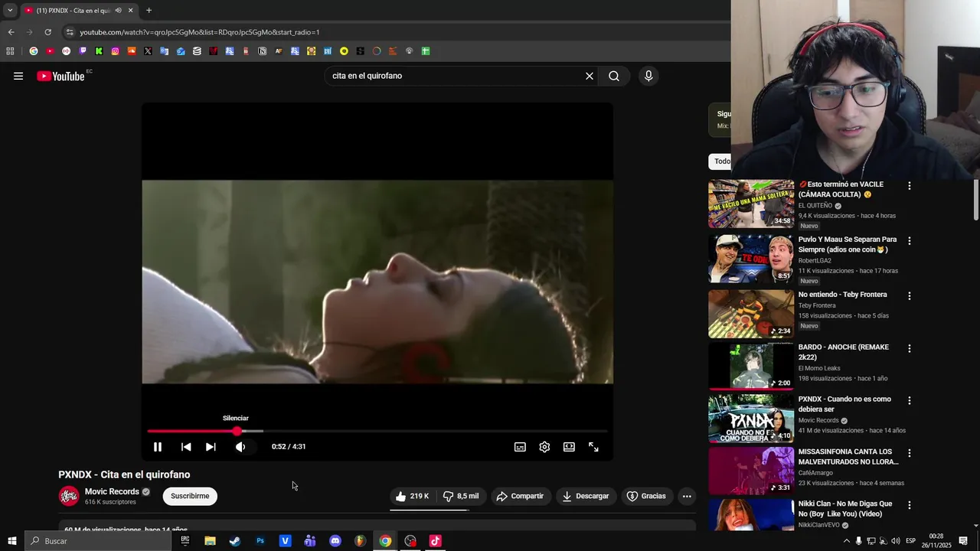Show hidden system tray icons
The height and width of the screenshot is (551, 980).
pyautogui.click(x=846, y=541)
